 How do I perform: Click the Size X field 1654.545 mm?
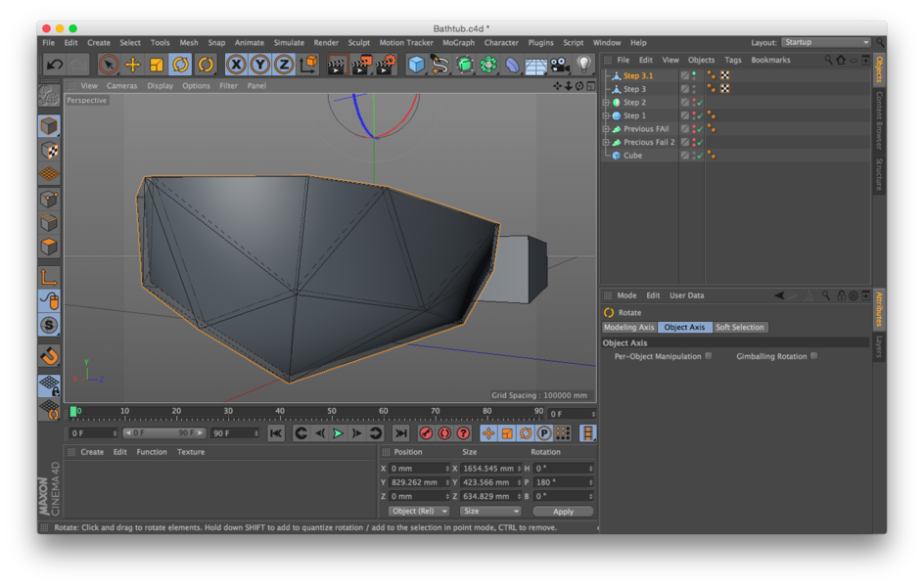489,469
